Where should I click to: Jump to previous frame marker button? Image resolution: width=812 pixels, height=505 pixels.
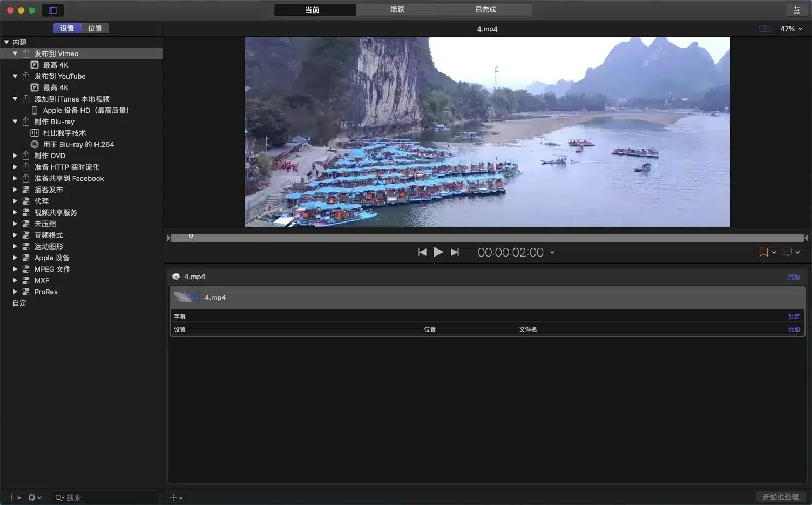click(x=422, y=252)
